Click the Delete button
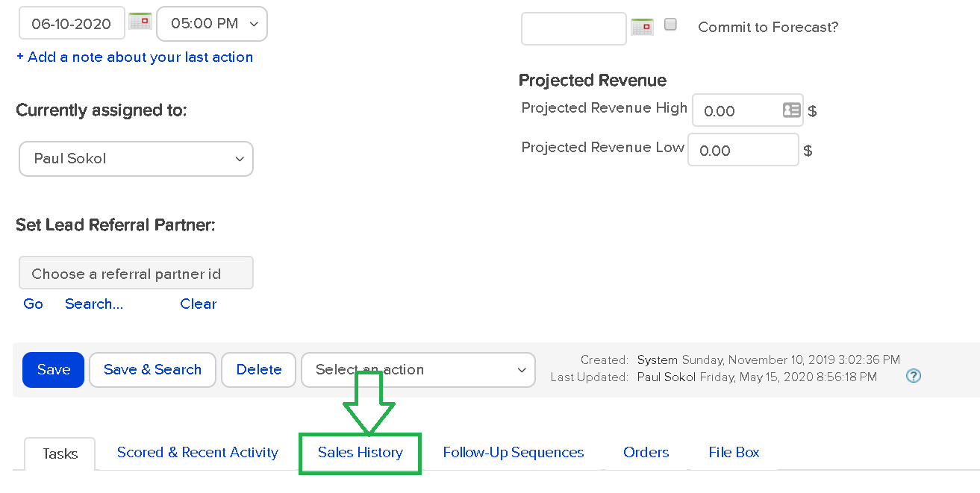The image size is (980, 493). click(258, 369)
